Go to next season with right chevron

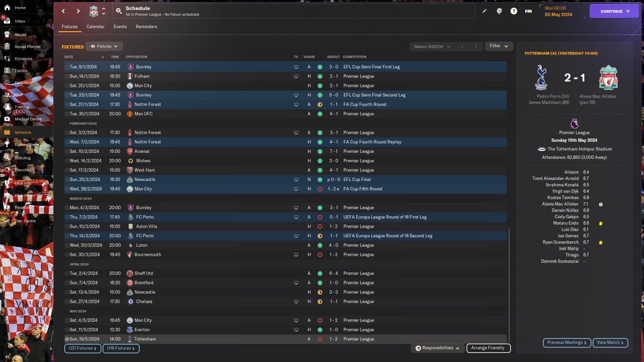(x=475, y=46)
